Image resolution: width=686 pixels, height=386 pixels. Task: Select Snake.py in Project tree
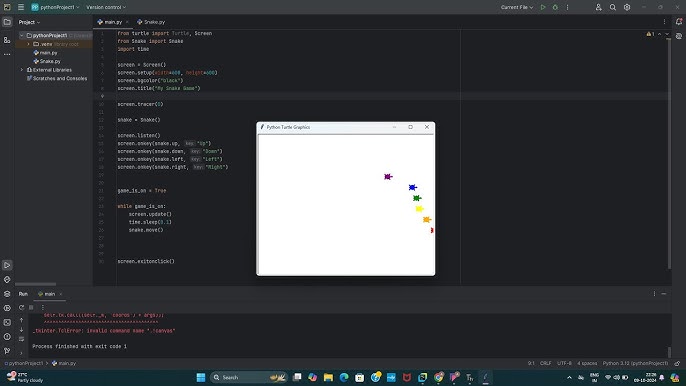click(47, 61)
